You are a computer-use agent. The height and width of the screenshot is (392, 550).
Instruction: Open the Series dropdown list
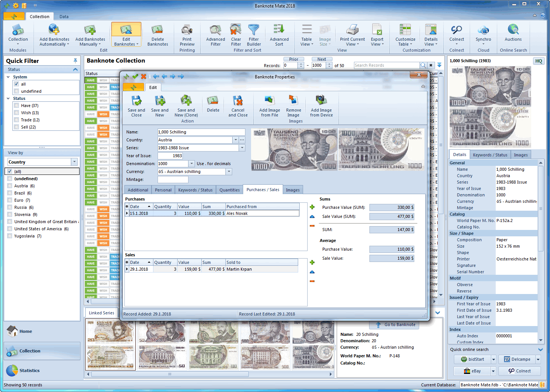point(242,148)
